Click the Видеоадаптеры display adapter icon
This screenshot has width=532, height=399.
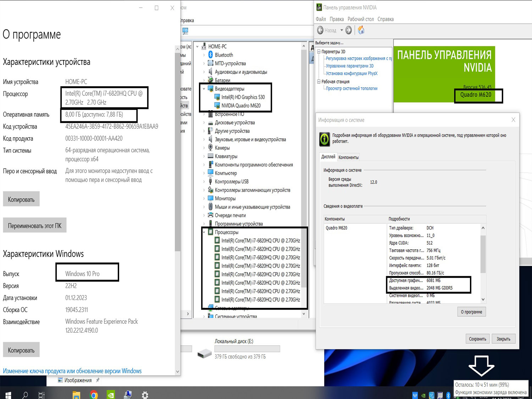(210, 89)
